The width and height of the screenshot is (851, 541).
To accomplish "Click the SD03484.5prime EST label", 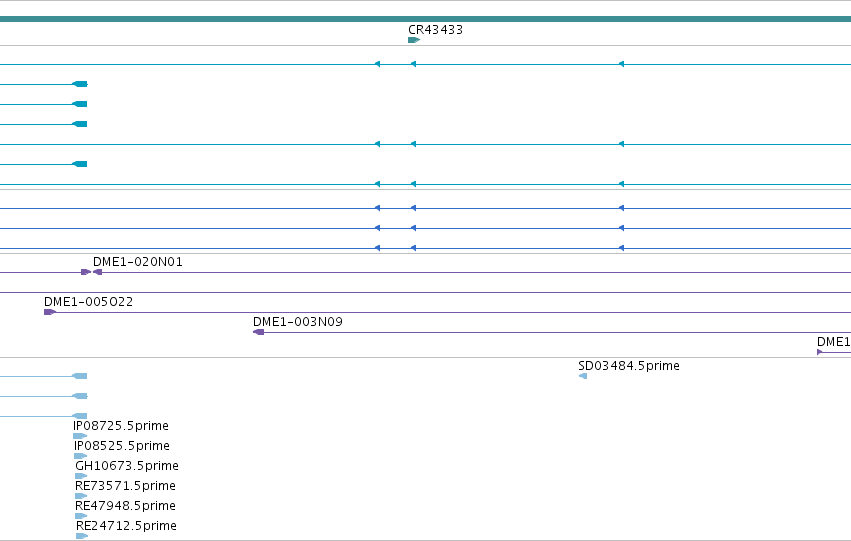I will point(629,366).
